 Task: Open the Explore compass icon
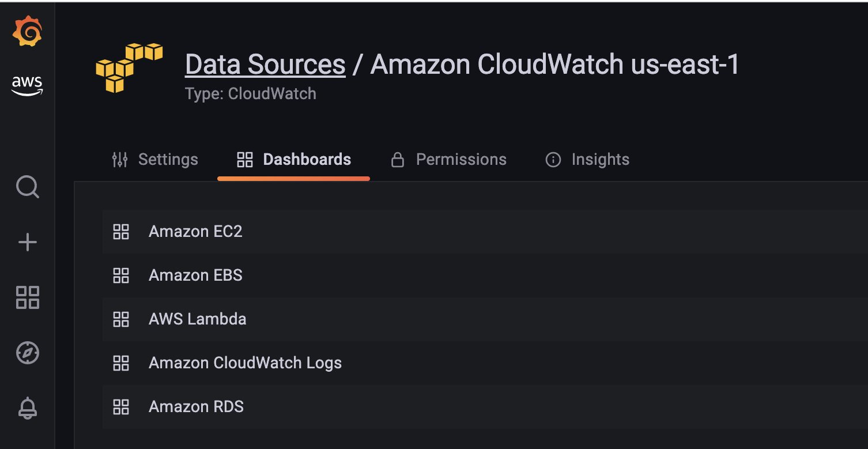tap(27, 353)
